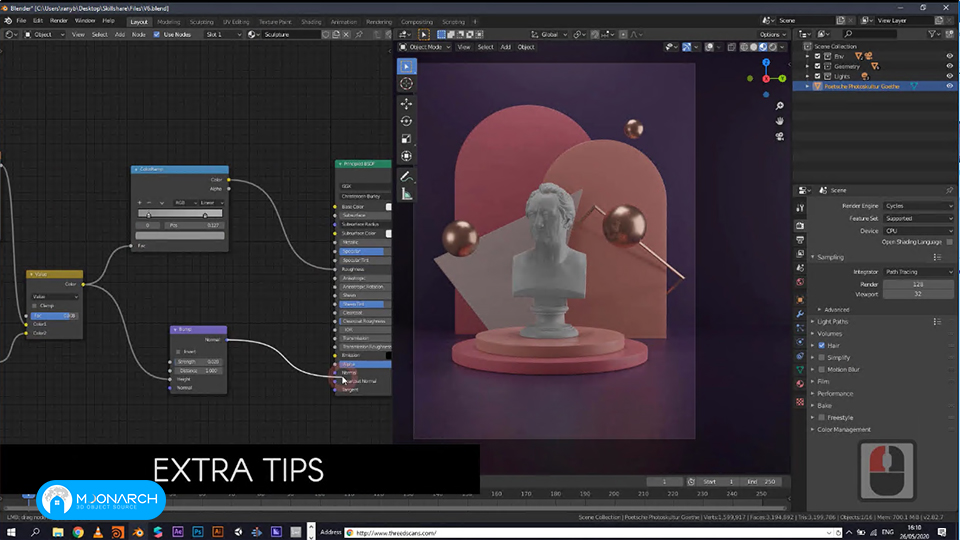Open Photoshop from the Windows taskbar
Screen dimensions: 960x540
click(x=198, y=532)
